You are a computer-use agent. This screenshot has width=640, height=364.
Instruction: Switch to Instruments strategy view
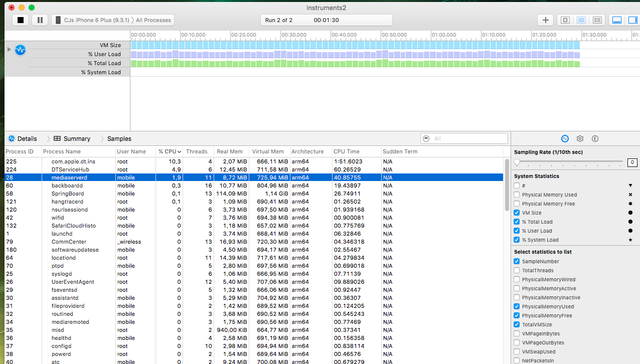coord(581,20)
